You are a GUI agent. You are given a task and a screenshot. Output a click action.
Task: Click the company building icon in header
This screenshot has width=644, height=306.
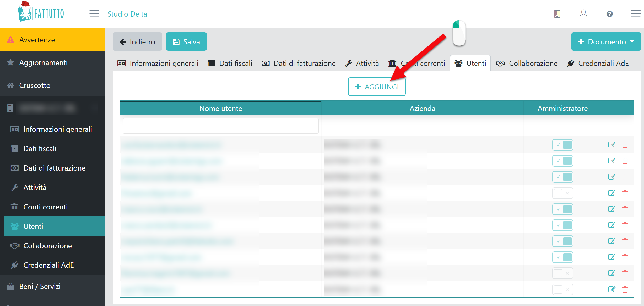(x=557, y=14)
